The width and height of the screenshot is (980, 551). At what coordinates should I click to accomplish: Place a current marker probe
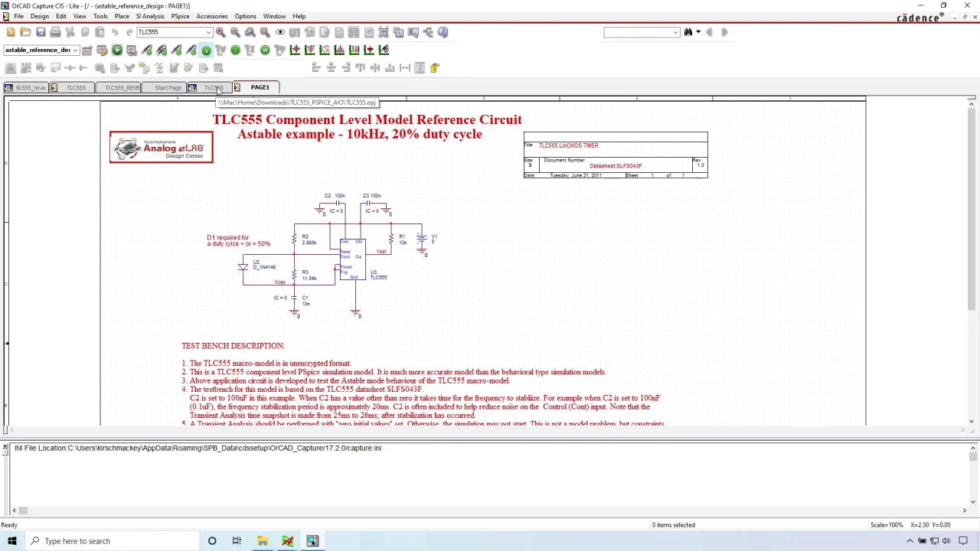point(177,51)
